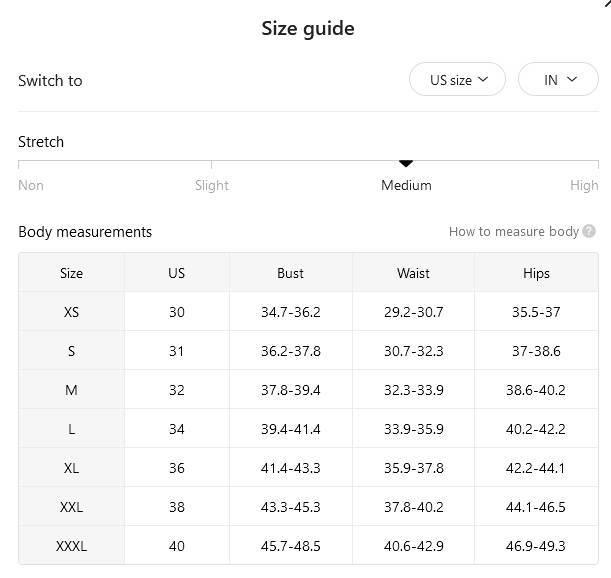Select the High stretch label

[x=584, y=186]
